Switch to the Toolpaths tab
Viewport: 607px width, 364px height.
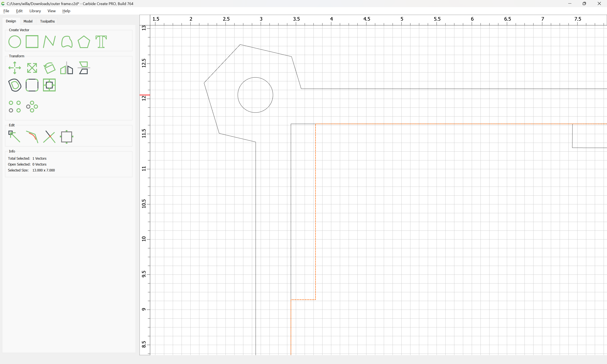click(47, 21)
